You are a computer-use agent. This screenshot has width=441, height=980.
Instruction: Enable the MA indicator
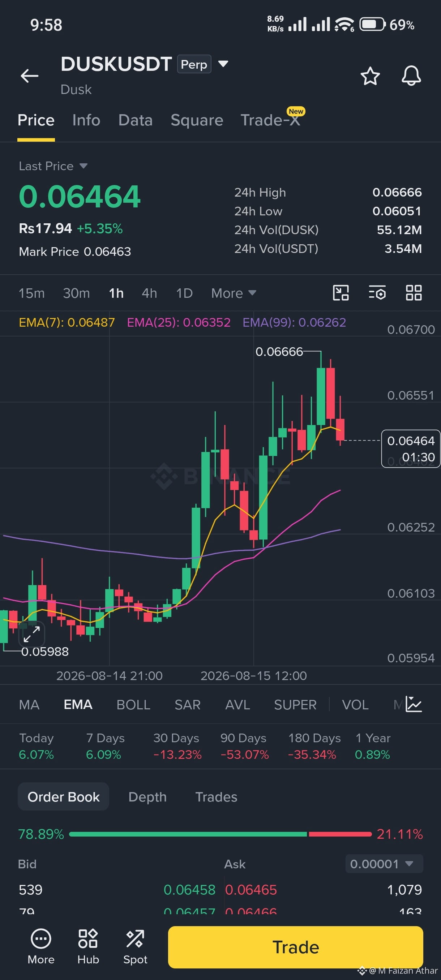coord(29,705)
